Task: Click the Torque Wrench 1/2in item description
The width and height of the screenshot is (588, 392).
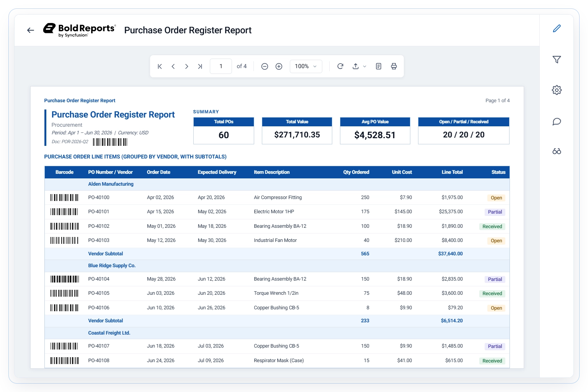Action: coord(276,293)
